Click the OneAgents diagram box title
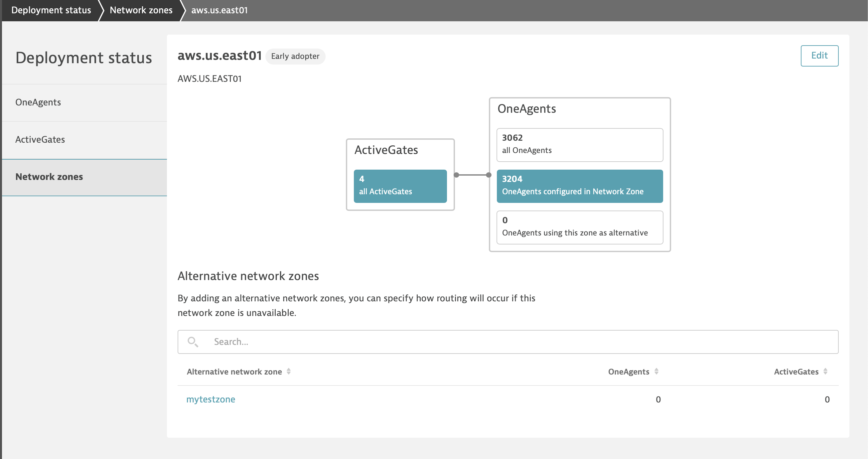This screenshot has width=868, height=459. tap(527, 109)
